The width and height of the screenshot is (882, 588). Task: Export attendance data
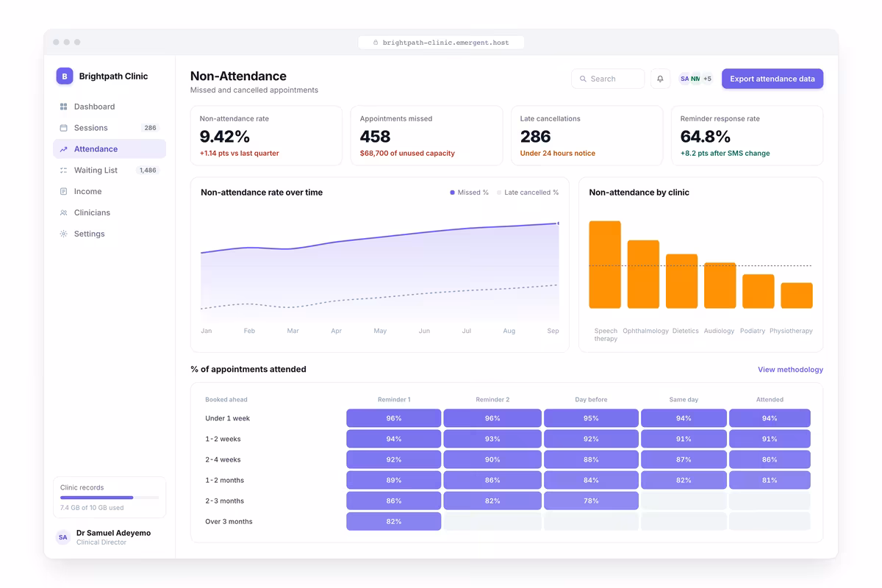772,79
